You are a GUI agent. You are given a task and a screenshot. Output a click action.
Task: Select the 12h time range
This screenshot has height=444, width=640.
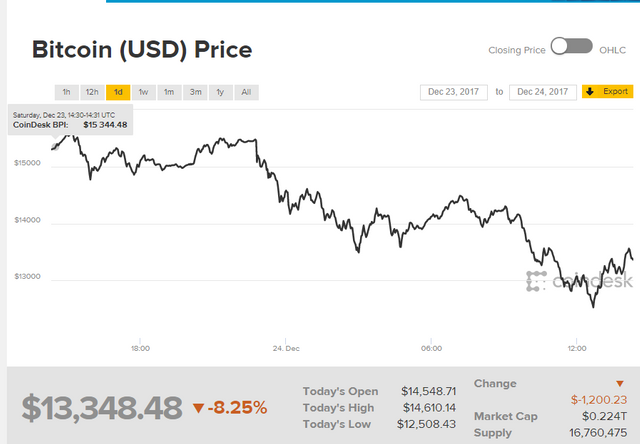point(91,92)
